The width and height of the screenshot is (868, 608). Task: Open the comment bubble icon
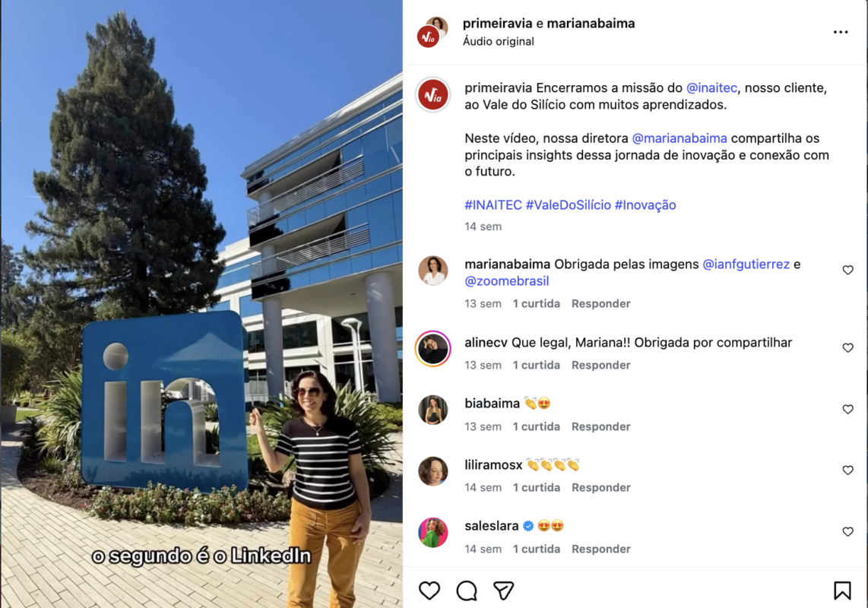click(466, 591)
